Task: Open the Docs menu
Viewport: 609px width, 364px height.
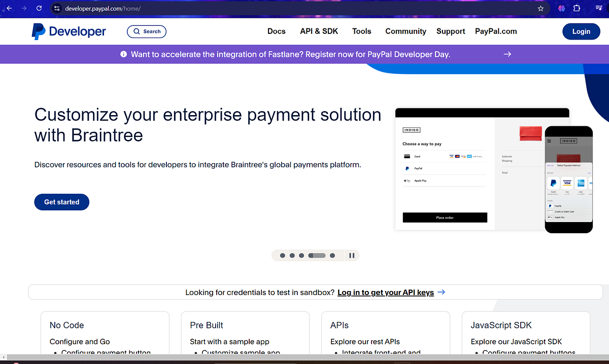Action: [276, 31]
